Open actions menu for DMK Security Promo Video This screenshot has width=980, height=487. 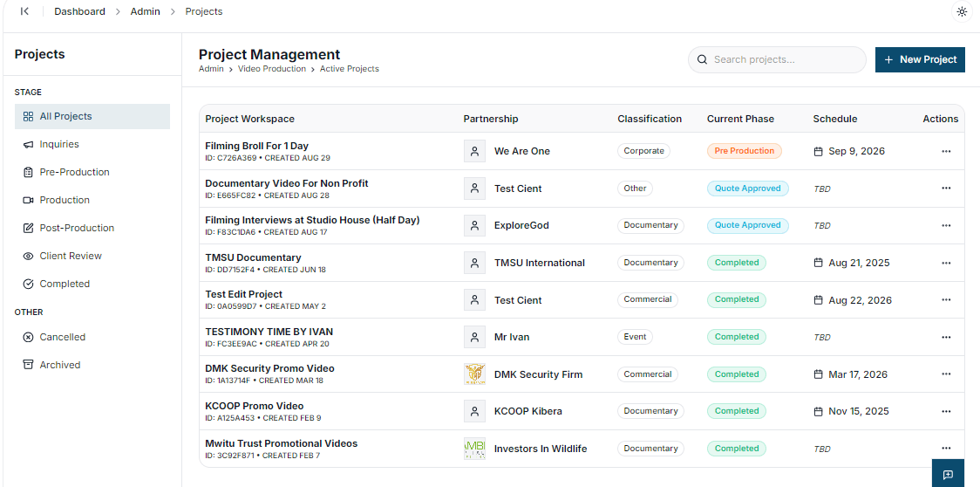click(946, 374)
